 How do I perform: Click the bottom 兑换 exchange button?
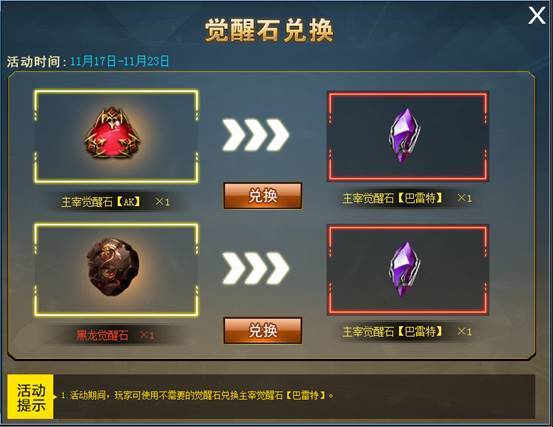263,330
